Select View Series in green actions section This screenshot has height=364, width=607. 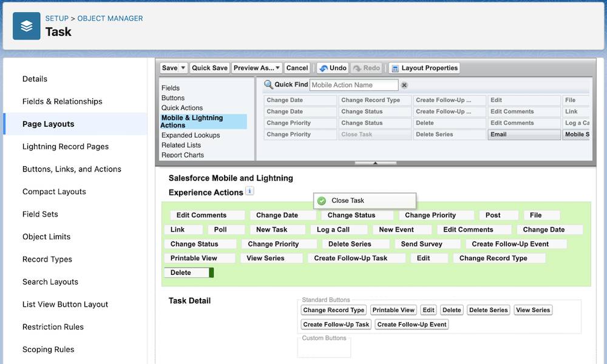point(271,258)
